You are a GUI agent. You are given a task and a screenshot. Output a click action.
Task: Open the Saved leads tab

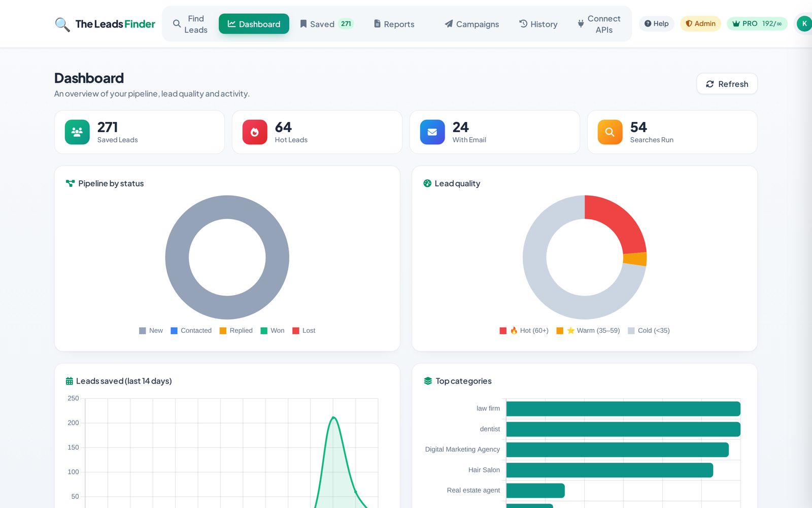tap(327, 24)
